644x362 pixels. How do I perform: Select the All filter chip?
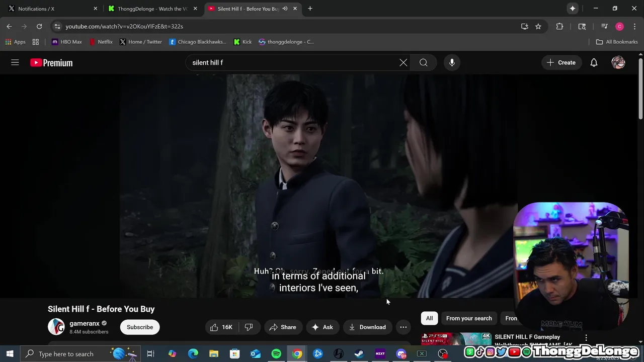pyautogui.click(x=429, y=318)
